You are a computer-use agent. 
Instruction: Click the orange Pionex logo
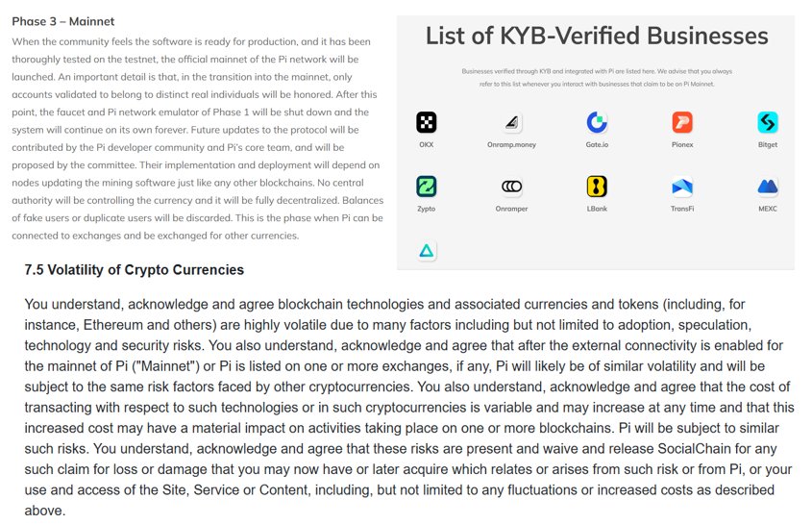[682, 122]
